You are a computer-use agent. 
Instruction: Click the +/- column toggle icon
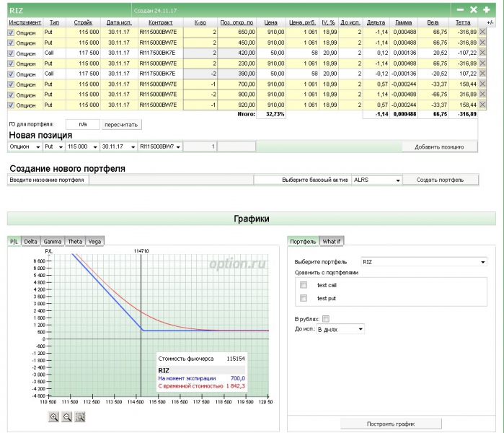click(x=490, y=22)
